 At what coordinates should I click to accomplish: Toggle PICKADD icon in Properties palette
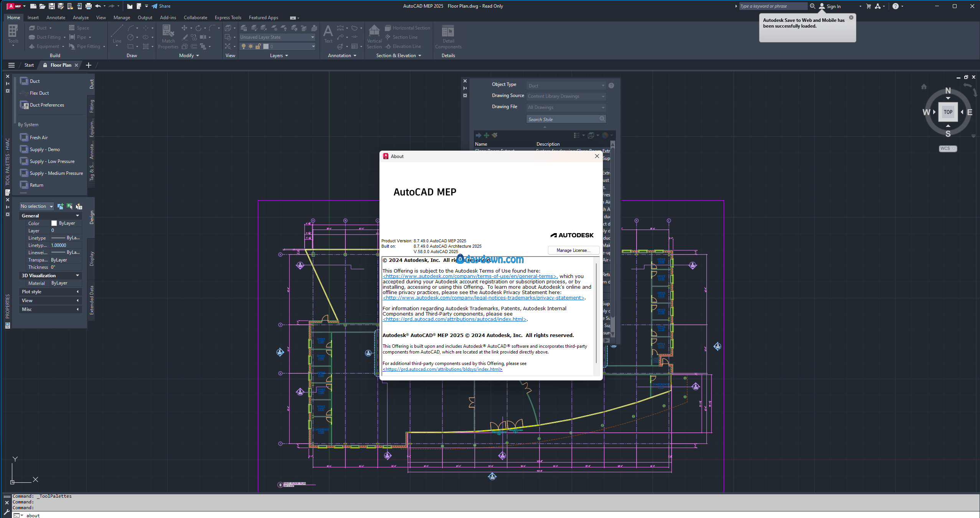60,206
